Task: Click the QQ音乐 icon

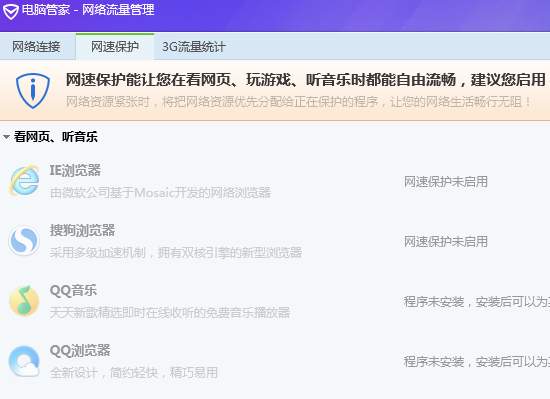Action: (x=24, y=300)
